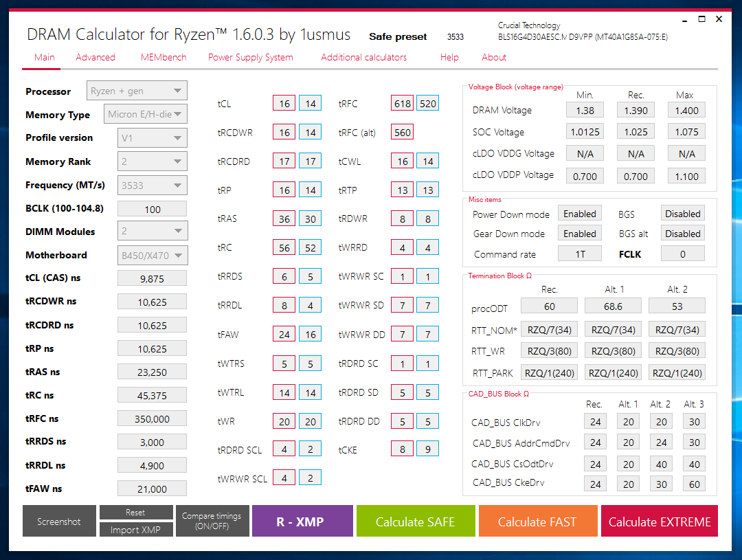
Task: Open the Profile version dropdown
Action: pyautogui.click(x=153, y=137)
